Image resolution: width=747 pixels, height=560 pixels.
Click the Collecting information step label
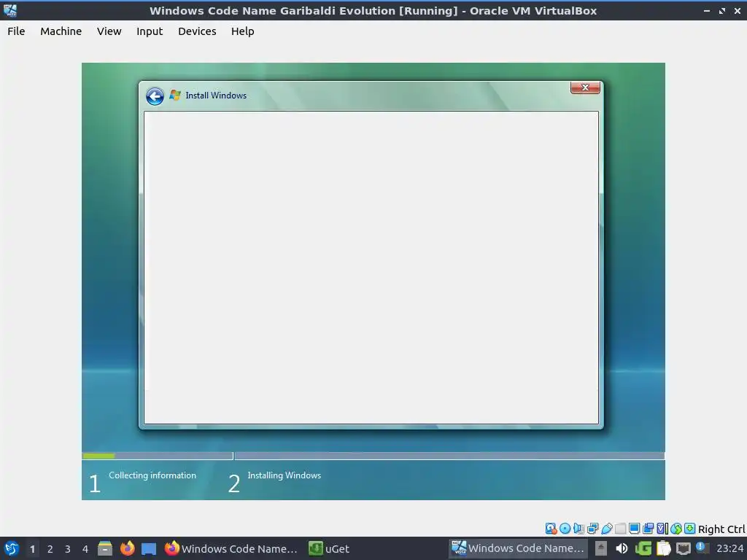coord(152,475)
